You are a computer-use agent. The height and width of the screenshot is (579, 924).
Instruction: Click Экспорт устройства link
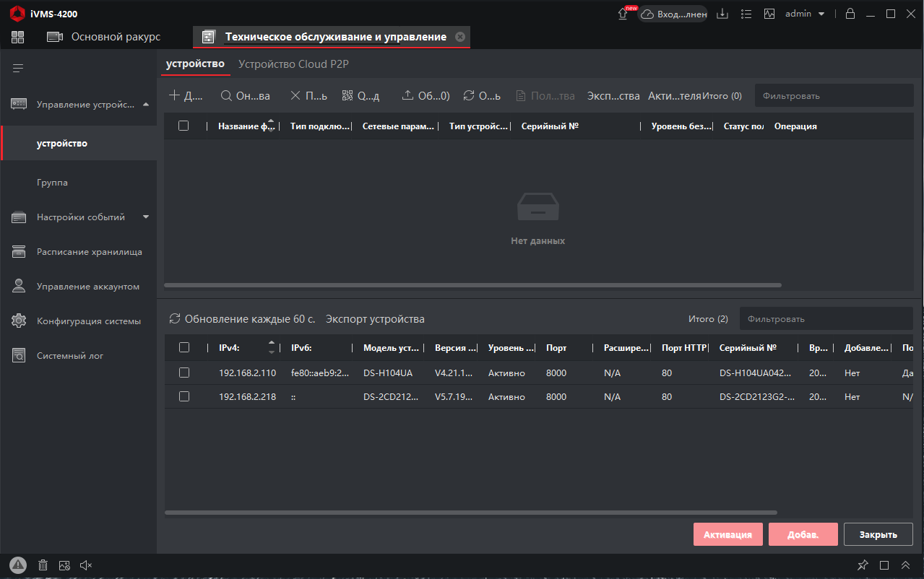pos(375,319)
